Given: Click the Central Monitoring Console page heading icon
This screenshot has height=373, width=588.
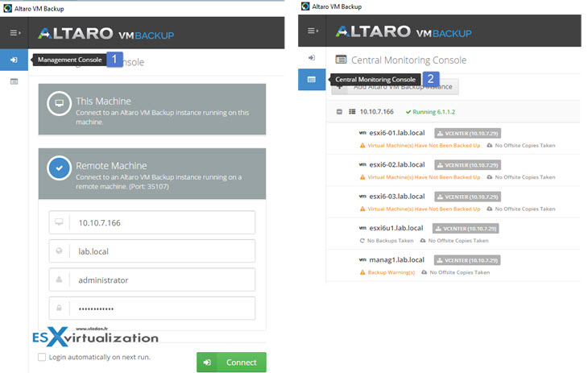Looking at the screenshot, I should click(341, 60).
